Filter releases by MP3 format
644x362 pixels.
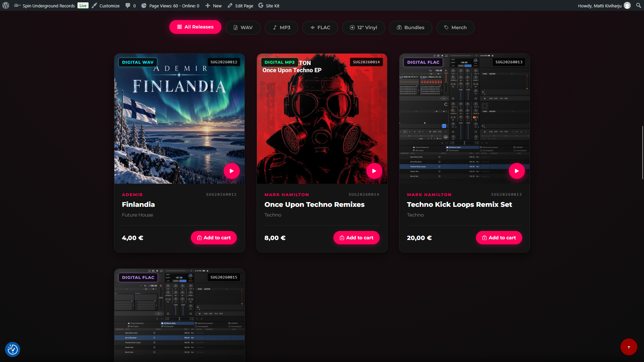coord(281,27)
